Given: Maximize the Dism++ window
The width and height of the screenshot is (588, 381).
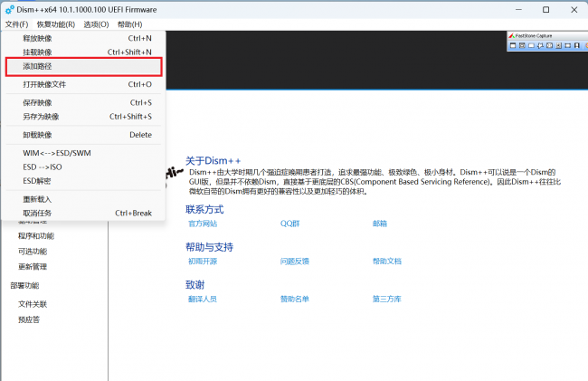Looking at the screenshot, I should click(546, 10).
